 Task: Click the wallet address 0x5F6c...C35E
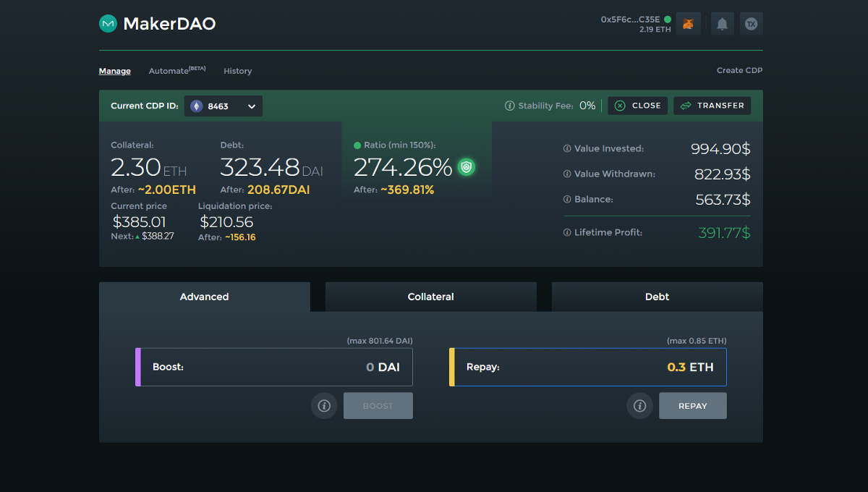[631, 20]
